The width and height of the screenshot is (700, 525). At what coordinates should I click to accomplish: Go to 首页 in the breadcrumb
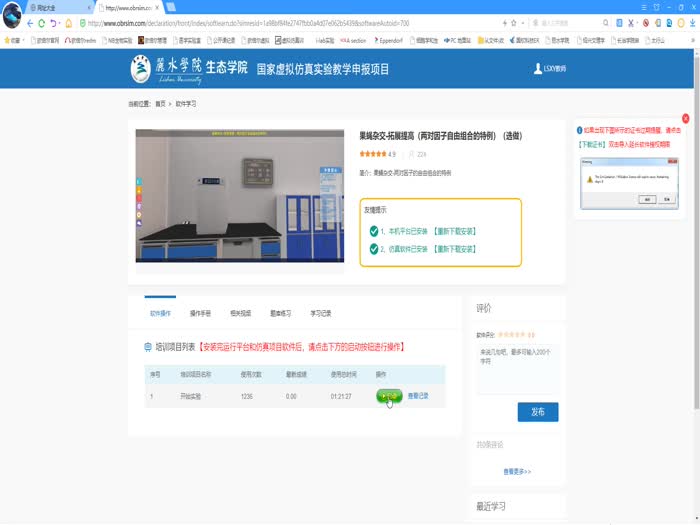tap(160, 103)
